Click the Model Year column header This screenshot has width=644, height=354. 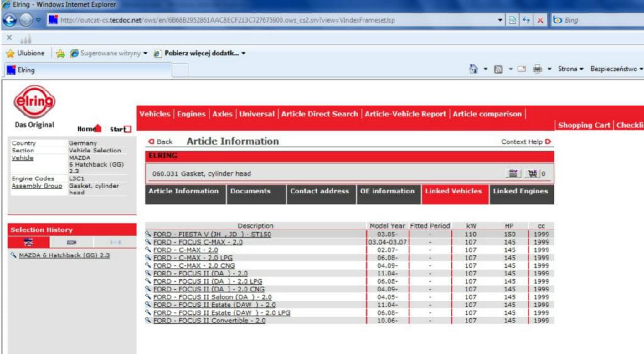click(x=387, y=226)
